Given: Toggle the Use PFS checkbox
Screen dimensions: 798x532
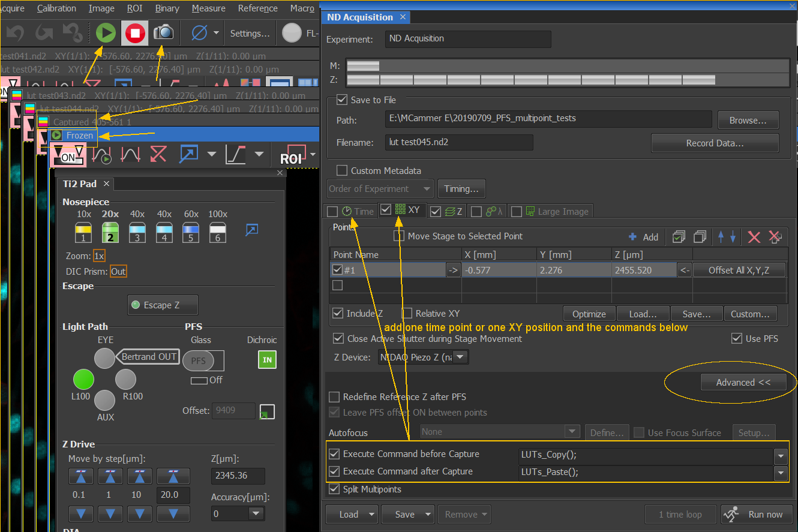Looking at the screenshot, I should click(737, 338).
